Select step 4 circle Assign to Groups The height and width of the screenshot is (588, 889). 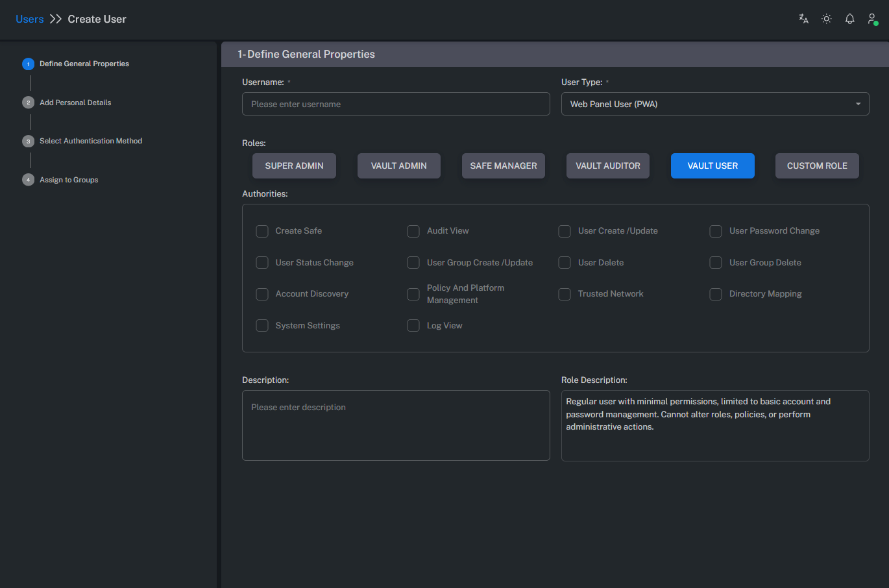tap(28, 180)
